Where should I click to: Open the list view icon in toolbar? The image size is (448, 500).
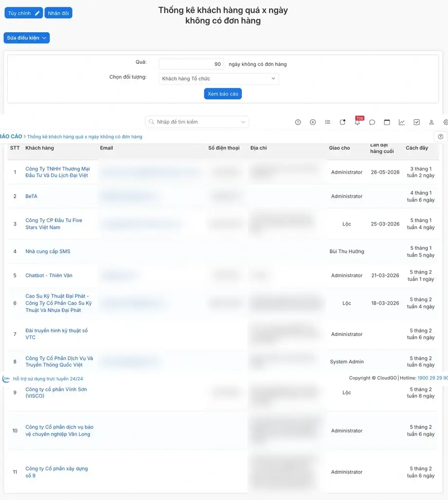(x=327, y=122)
